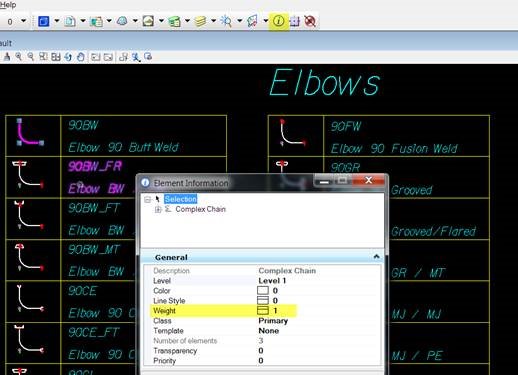This screenshot has width=518, height=375.
Task: Open dropdown arrow beside Level Display icon
Action: 213,21
